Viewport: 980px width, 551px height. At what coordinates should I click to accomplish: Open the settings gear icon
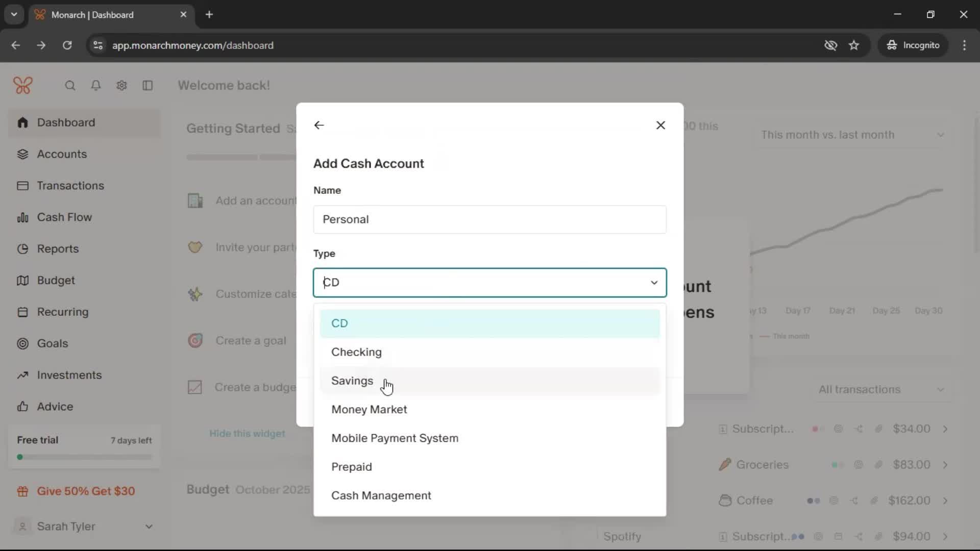point(121,86)
